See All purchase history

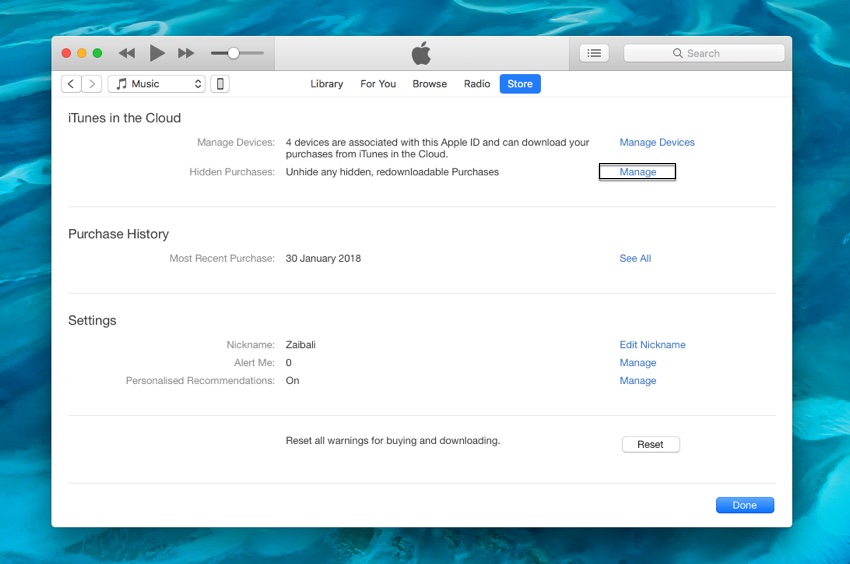coord(635,259)
